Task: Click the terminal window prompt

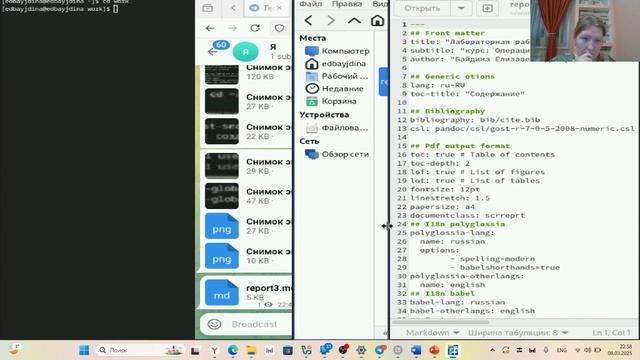Action: pyautogui.click(x=60, y=9)
